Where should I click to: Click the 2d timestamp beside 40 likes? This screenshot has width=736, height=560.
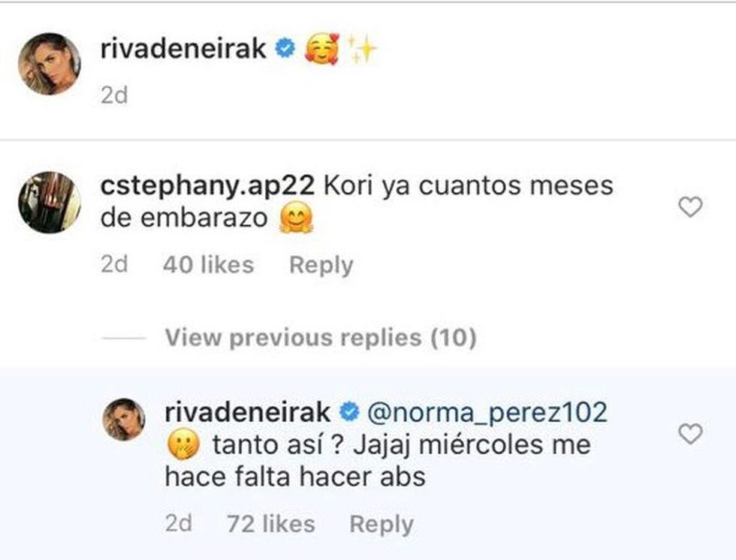click(114, 265)
